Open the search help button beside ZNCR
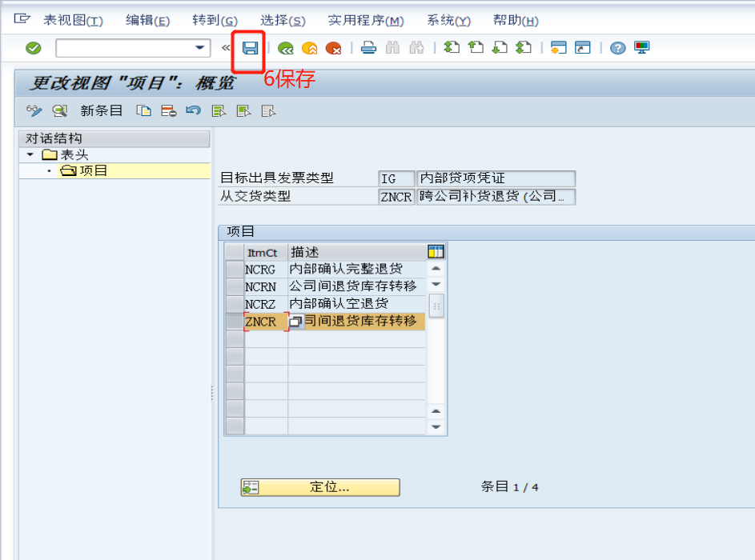The width and height of the screenshot is (755, 560). [x=296, y=322]
